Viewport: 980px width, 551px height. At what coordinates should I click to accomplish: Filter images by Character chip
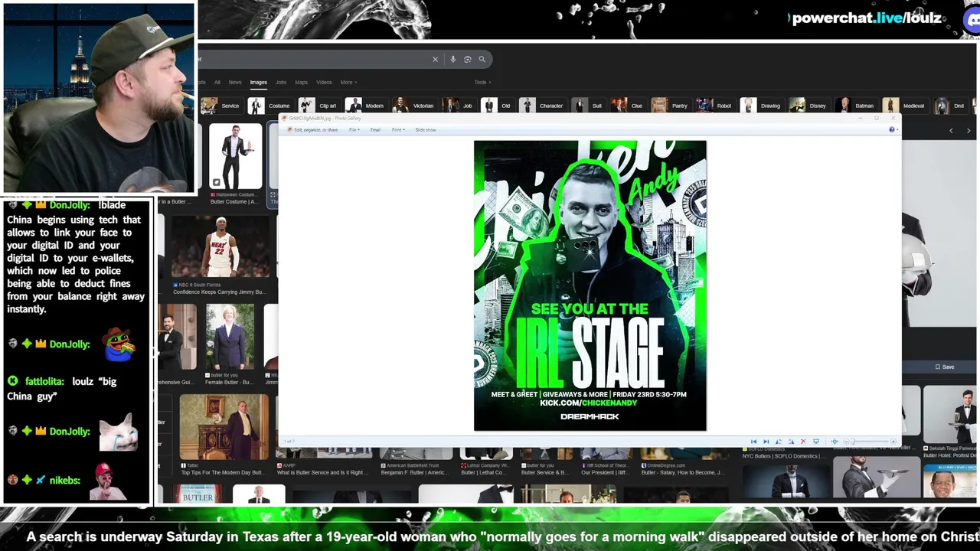[x=543, y=106]
